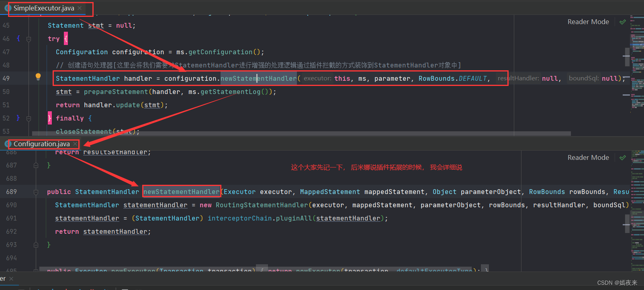Image resolution: width=644 pixels, height=290 pixels.
Task: Toggle fold end marker on line 693
Action: [x=36, y=245]
